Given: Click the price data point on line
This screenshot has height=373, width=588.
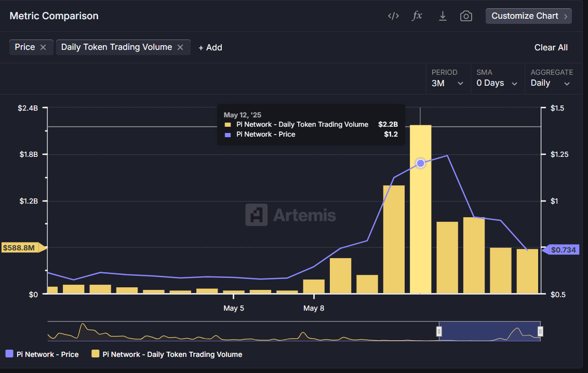Looking at the screenshot, I should (421, 163).
